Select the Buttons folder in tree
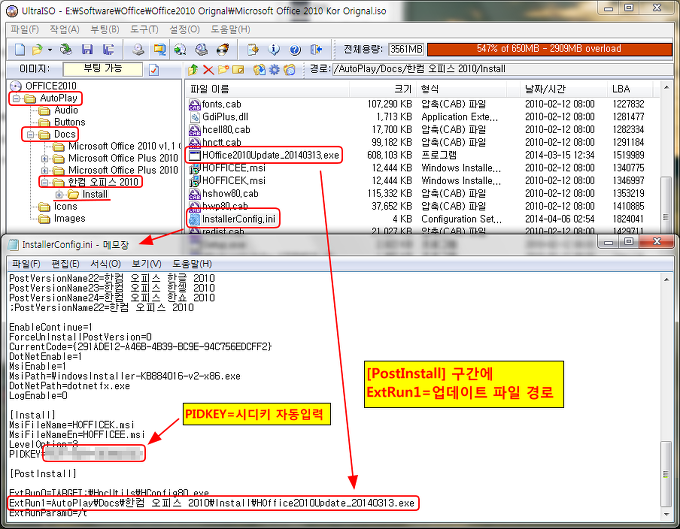Screen dimensions: 680x529 (x=69, y=122)
